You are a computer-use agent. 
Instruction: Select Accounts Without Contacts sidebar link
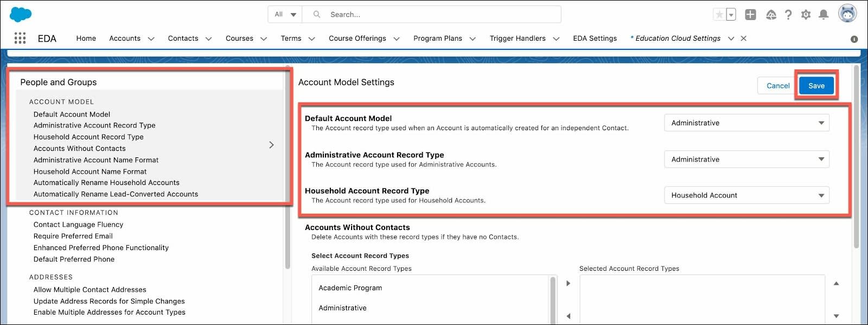pos(79,148)
